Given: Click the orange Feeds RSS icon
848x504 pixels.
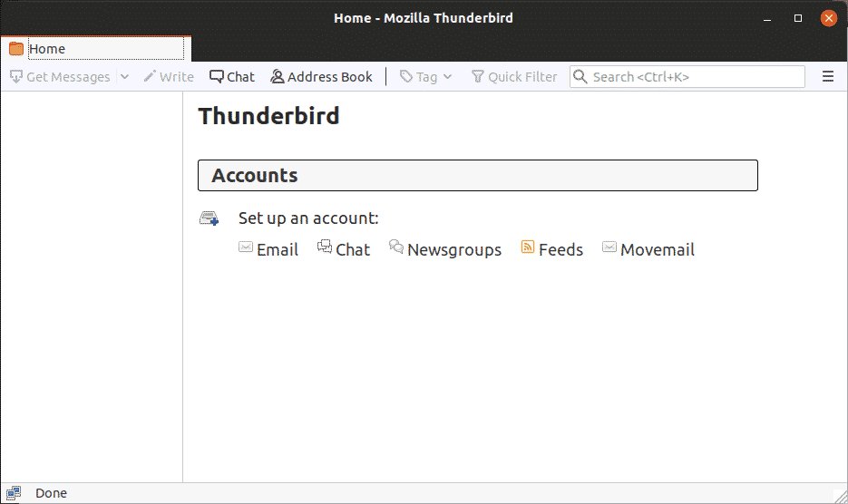Looking at the screenshot, I should 528,247.
